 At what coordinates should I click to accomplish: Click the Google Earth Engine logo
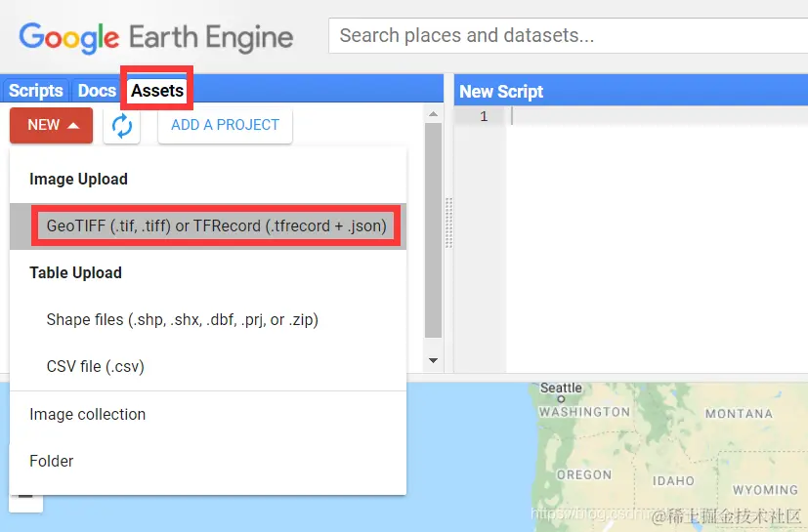click(x=156, y=38)
